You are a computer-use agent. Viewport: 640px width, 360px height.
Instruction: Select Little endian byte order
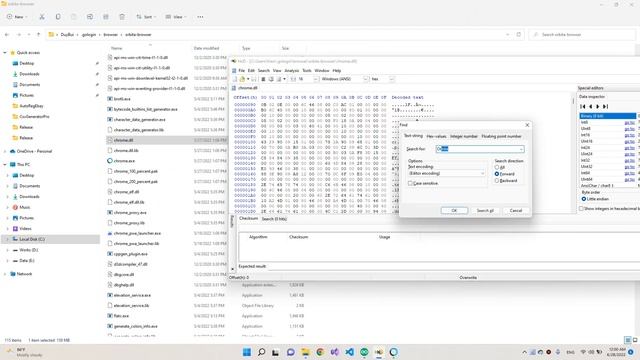[584, 199]
